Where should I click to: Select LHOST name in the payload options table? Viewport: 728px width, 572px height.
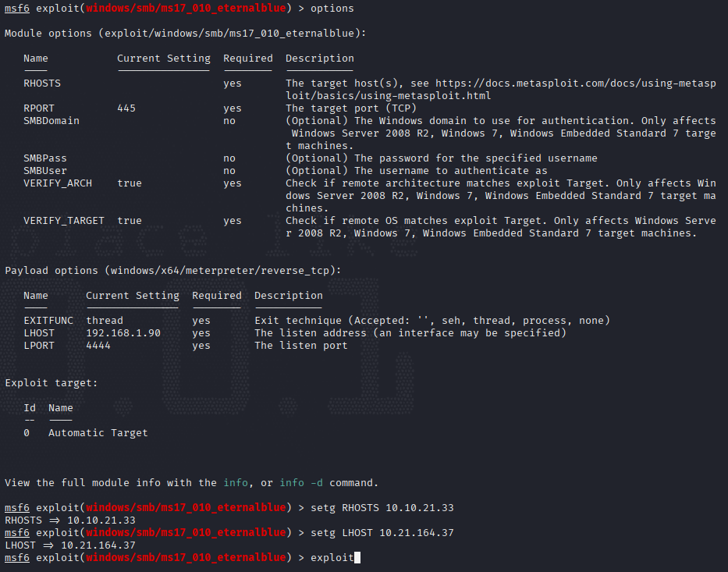click(x=39, y=333)
